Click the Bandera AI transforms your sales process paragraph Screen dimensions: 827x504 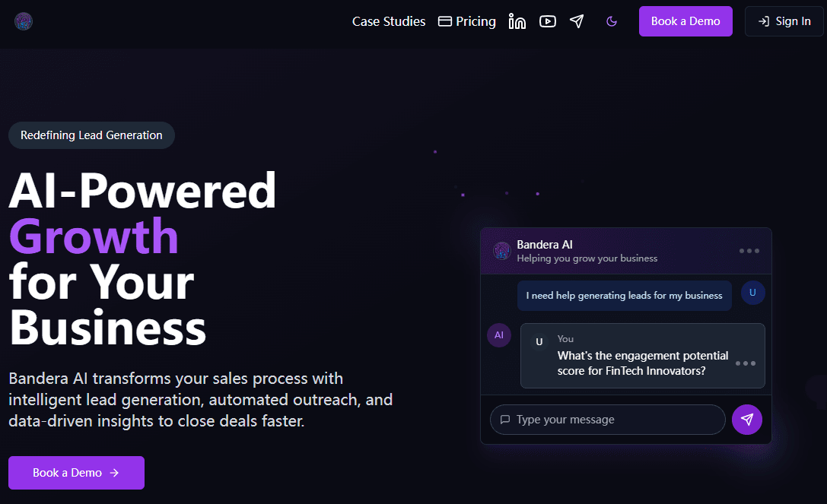tap(200, 400)
